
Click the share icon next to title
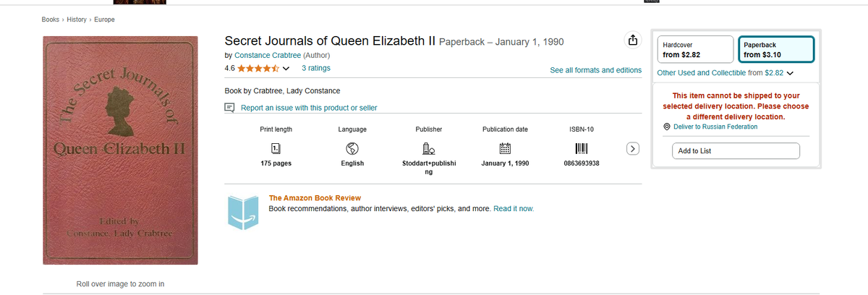[631, 40]
